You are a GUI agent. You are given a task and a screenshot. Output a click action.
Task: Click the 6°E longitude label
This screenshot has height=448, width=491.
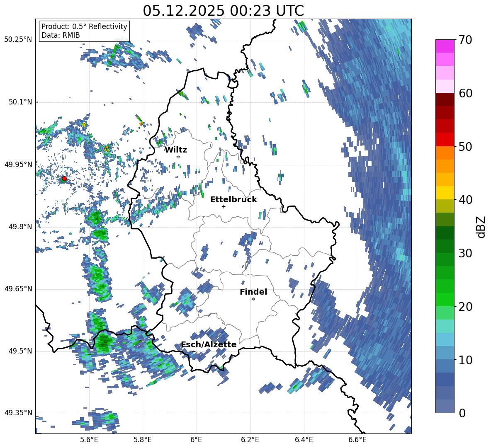[196, 440]
